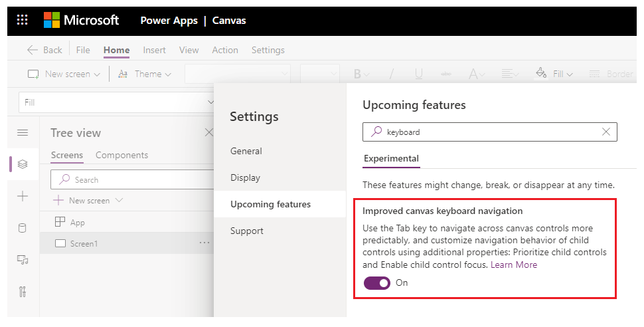
Task: Toggle the hamburger menu in left rail
Action: click(x=23, y=132)
